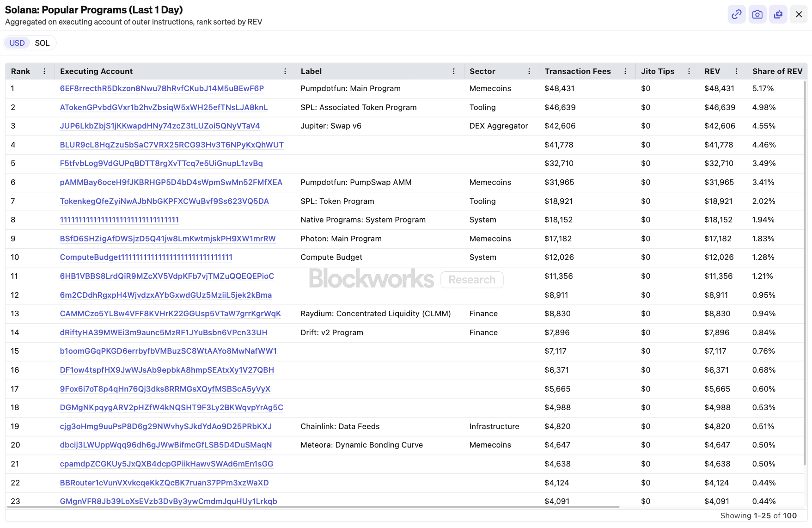Open the cjg3oHmg9uuPsP8D6g29NWvhySJkdYdAo9D25PRbKXJ account
The height and width of the screenshot is (528, 812).
[x=166, y=426]
